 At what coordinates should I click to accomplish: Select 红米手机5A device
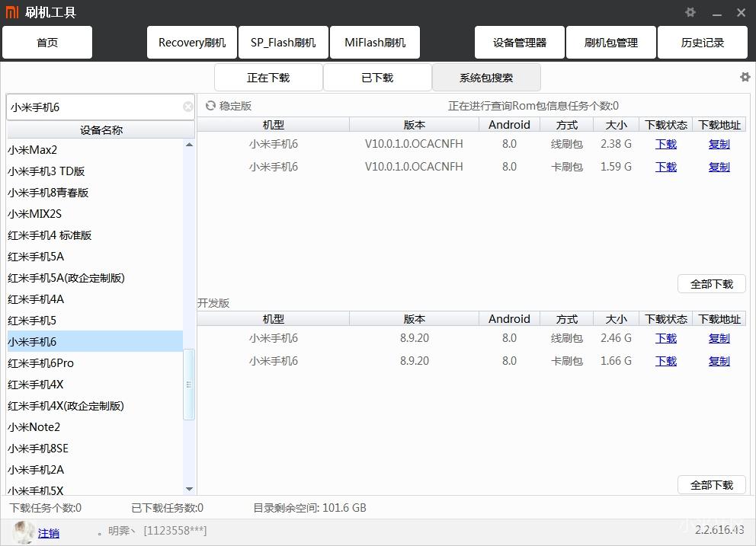tap(94, 257)
